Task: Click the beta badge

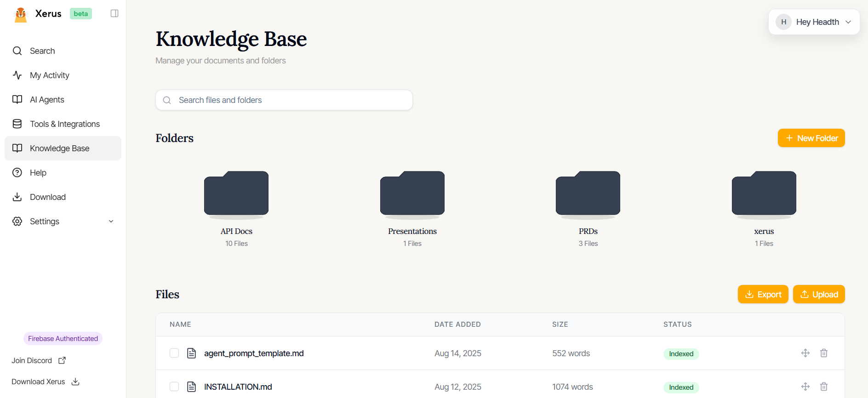Action: (x=81, y=14)
